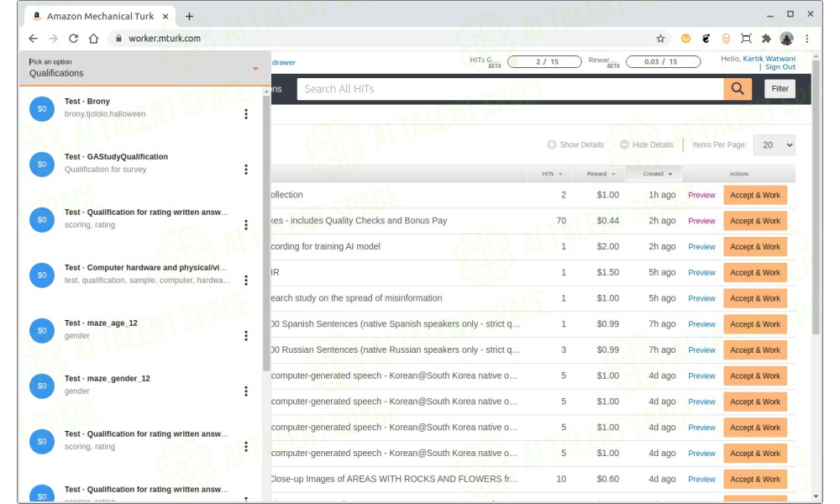Accept & Work the $0.60 rocks and flowers HIT
The height and width of the screenshot is (504, 840).
pyautogui.click(x=755, y=479)
